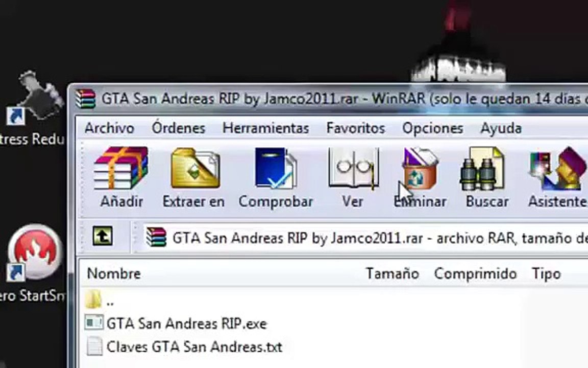Open the Favoritos menu
Viewport: 588px width, 368px height.
[x=356, y=128]
